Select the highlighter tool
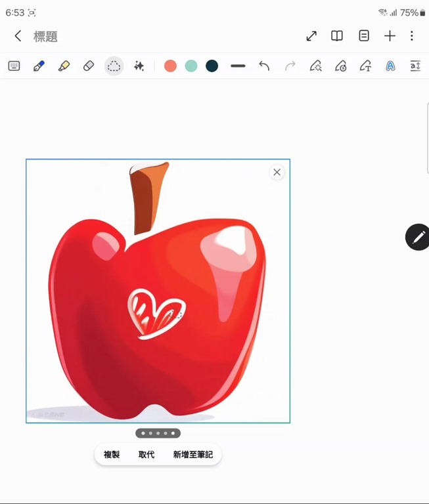The width and height of the screenshot is (429, 504). tap(64, 66)
